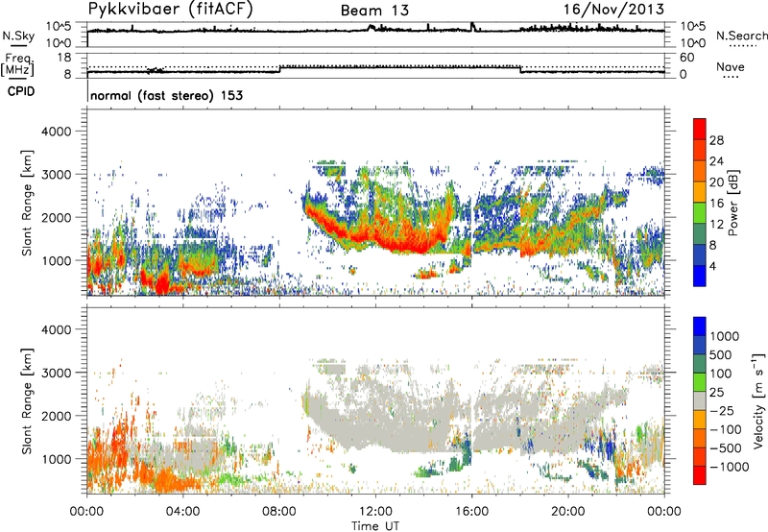Click the "N.Sky" axis label
Image resolution: width=768 pixels, height=532 pixels.
click(x=18, y=36)
